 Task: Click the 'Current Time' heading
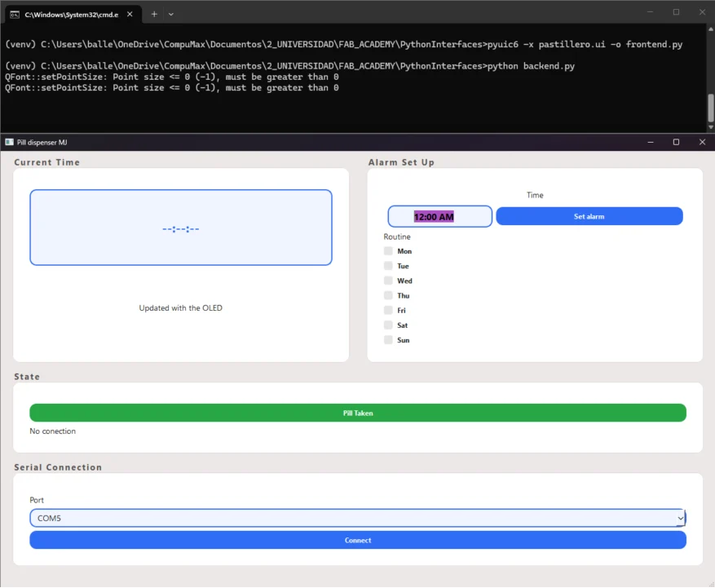(x=47, y=162)
